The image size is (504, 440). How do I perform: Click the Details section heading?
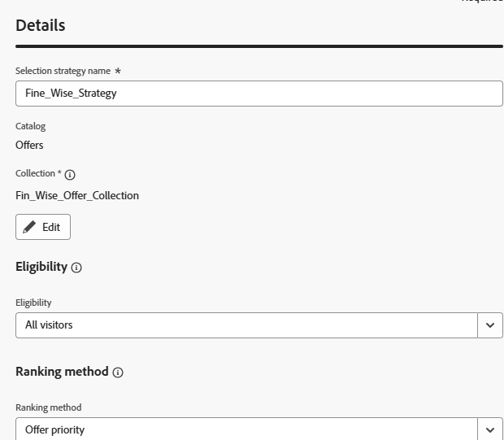click(x=41, y=25)
